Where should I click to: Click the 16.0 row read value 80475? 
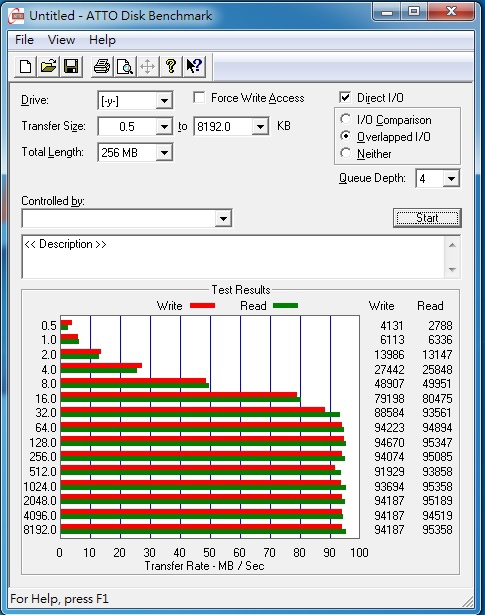(437, 399)
